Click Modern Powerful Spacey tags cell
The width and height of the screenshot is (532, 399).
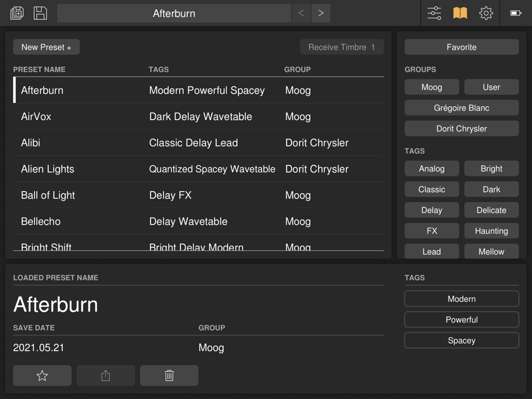tap(206, 90)
